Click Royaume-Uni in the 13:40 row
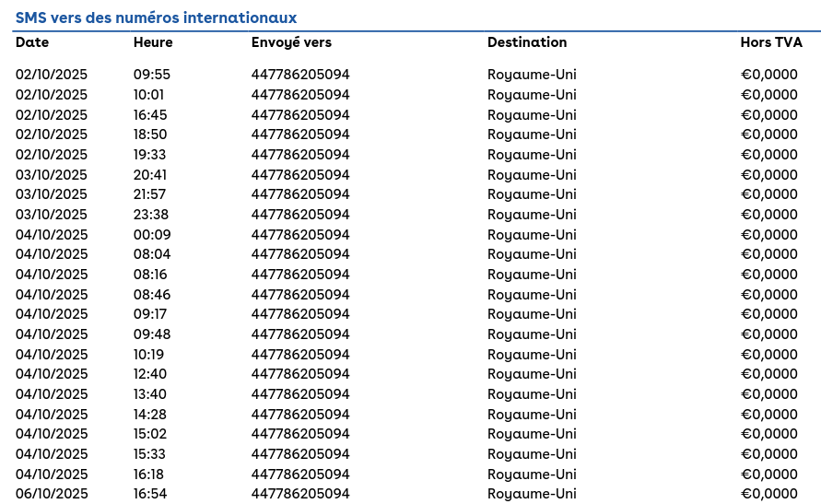This screenshot has width=821, height=504. click(532, 394)
